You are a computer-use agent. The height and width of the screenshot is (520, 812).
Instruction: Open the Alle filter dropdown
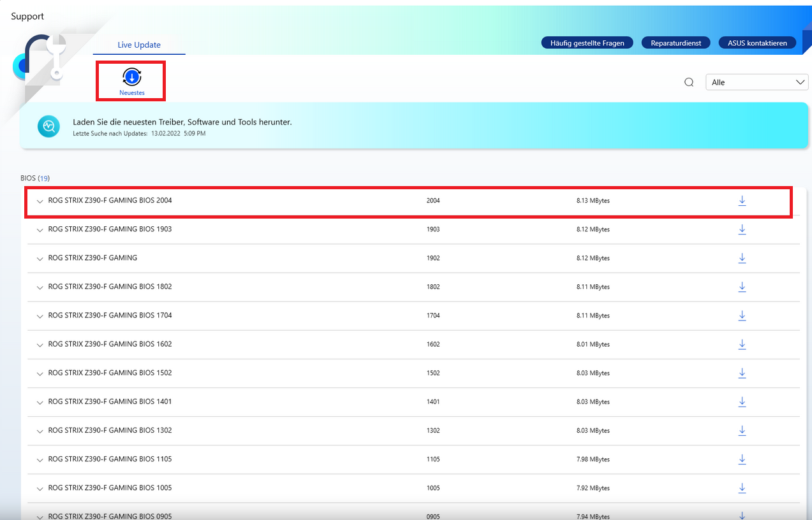tap(757, 82)
